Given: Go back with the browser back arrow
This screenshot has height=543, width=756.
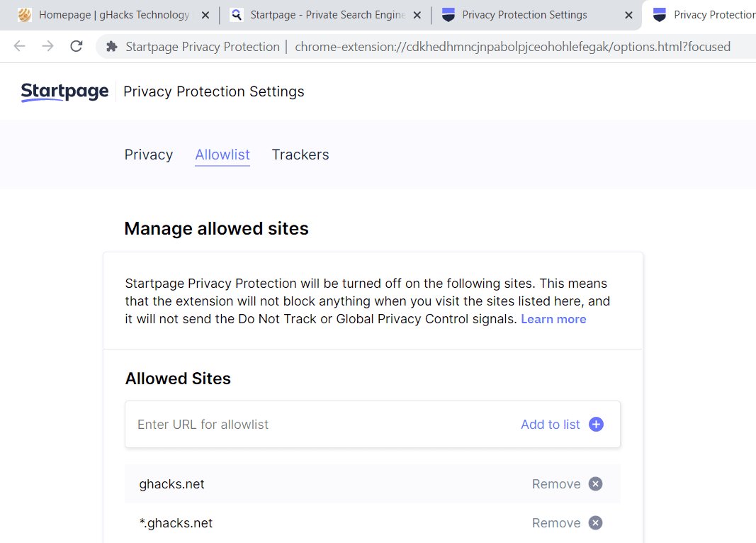Looking at the screenshot, I should pyautogui.click(x=19, y=46).
